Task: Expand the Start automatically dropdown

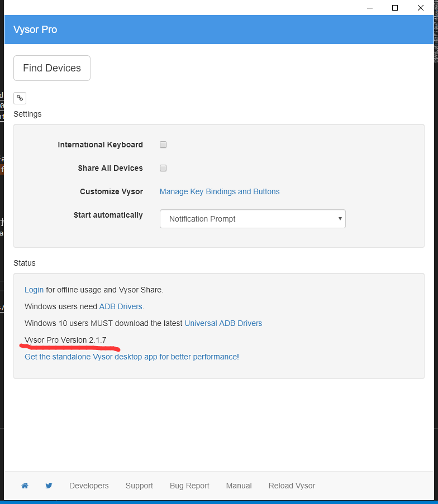Action: 253,219
